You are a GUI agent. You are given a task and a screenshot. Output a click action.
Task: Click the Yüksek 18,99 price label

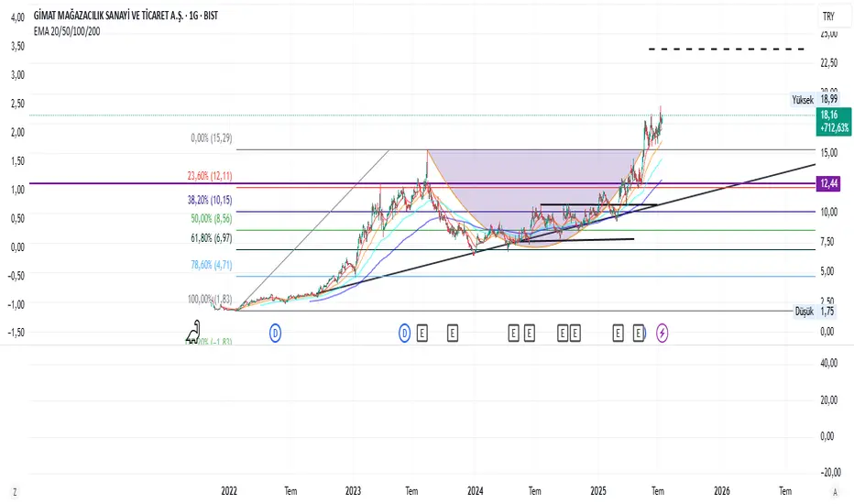tap(816, 99)
